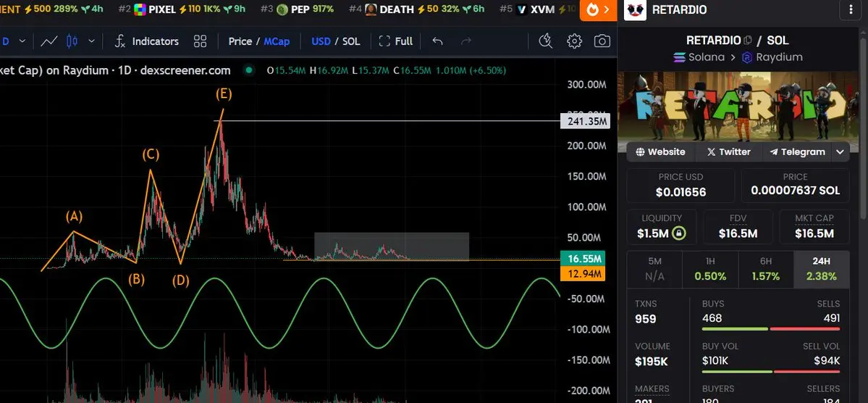This screenshot has height=403, width=868.
Task: Click the PRICE USD $0.01656 box
Action: (681, 186)
